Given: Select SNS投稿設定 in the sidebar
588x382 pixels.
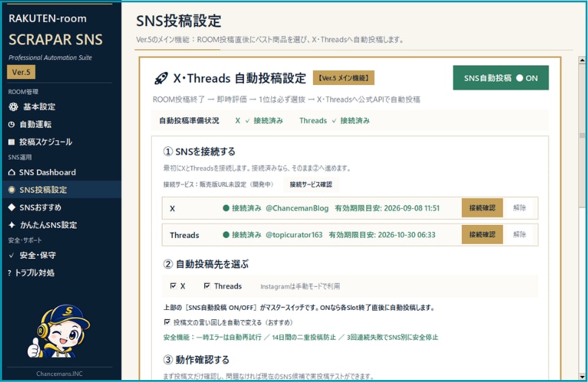Looking at the screenshot, I should point(61,190).
